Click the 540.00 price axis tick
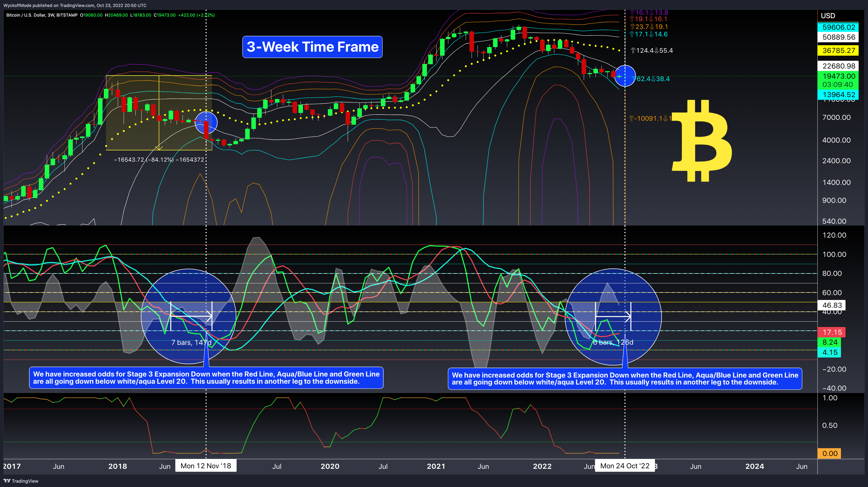 (x=834, y=221)
